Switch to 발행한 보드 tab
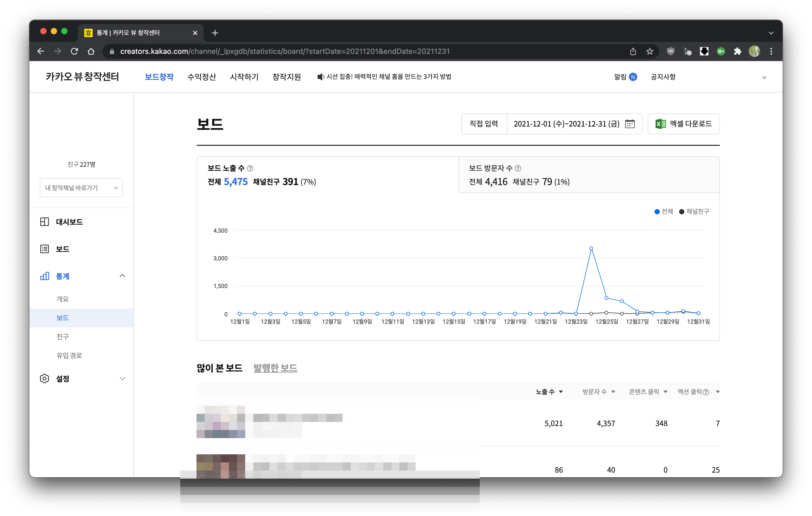812x516 pixels. coord(275,368)
